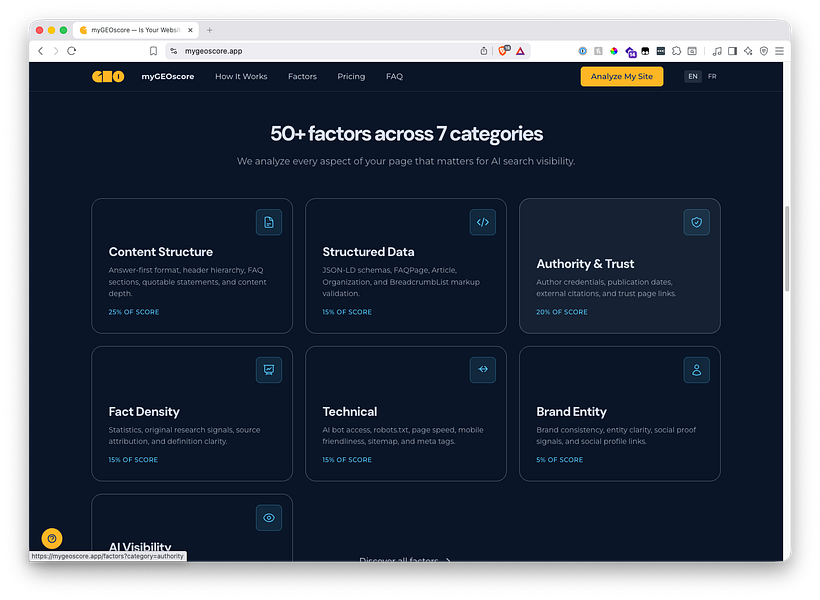Open site settings icon in address bar
This screenshot has height=600, width=820.
coord(174,51)
